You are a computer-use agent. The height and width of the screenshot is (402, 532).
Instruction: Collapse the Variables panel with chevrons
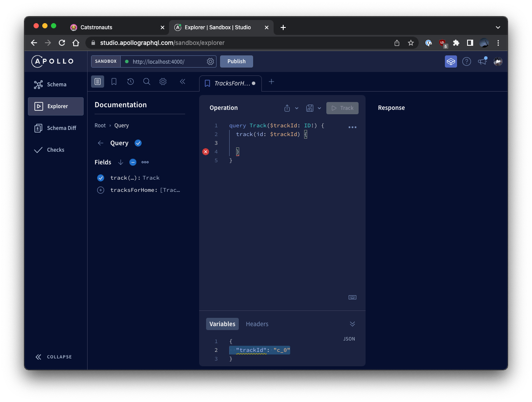point(352,324)
